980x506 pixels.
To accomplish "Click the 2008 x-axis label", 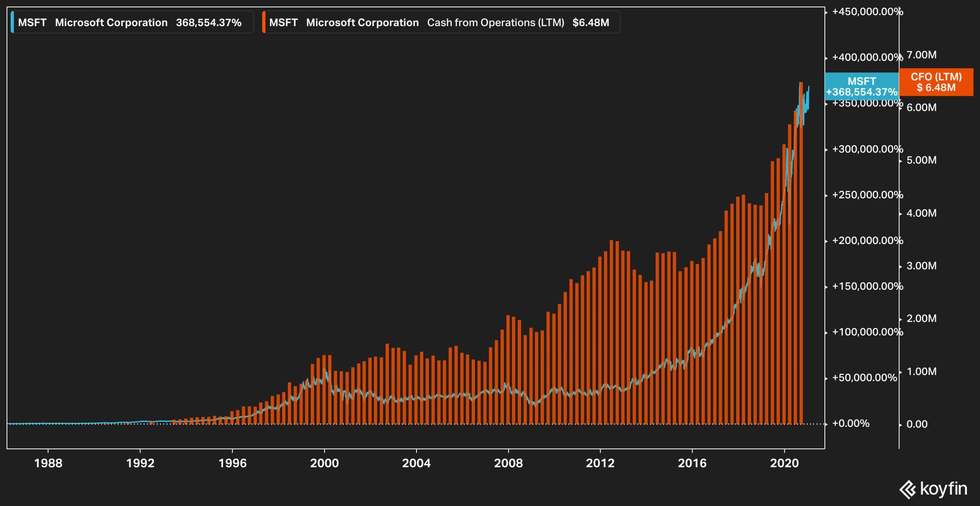I will coord(508,463).
